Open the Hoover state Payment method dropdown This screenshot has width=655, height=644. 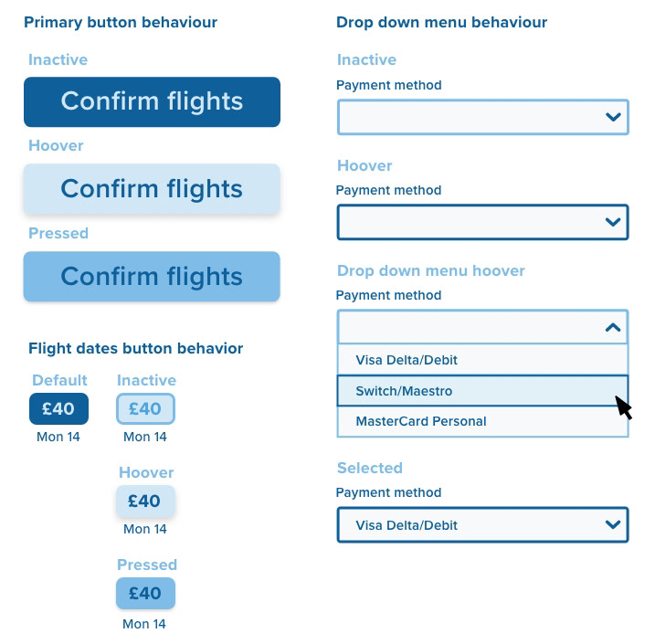pyautogui.click(x=482, y=222)
